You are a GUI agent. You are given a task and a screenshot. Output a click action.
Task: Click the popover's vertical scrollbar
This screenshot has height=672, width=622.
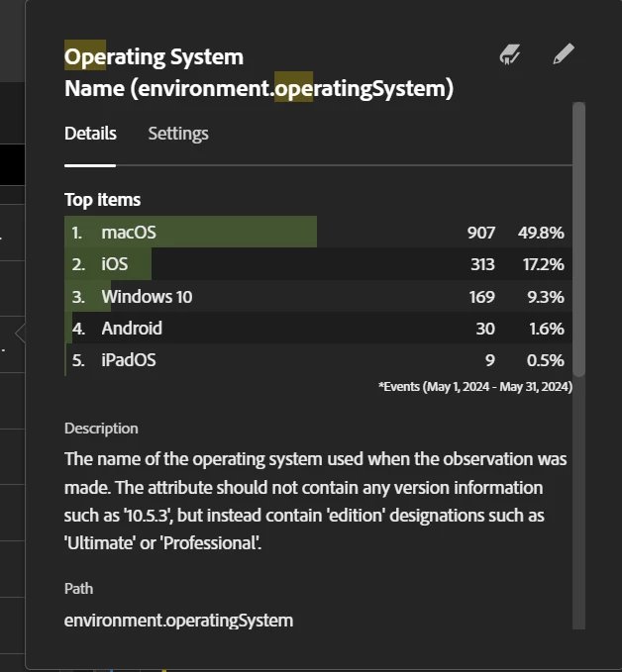579,238
